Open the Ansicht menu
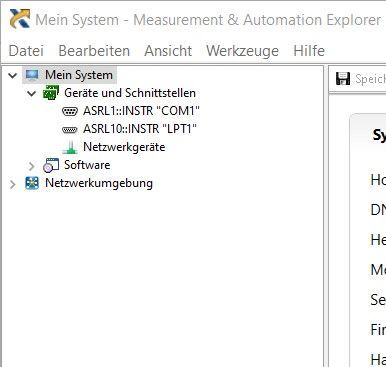 click(168, 51)
